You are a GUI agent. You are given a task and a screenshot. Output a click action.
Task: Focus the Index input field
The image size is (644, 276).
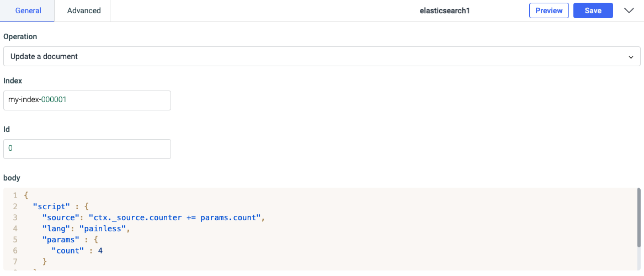[x=87, y=100]
